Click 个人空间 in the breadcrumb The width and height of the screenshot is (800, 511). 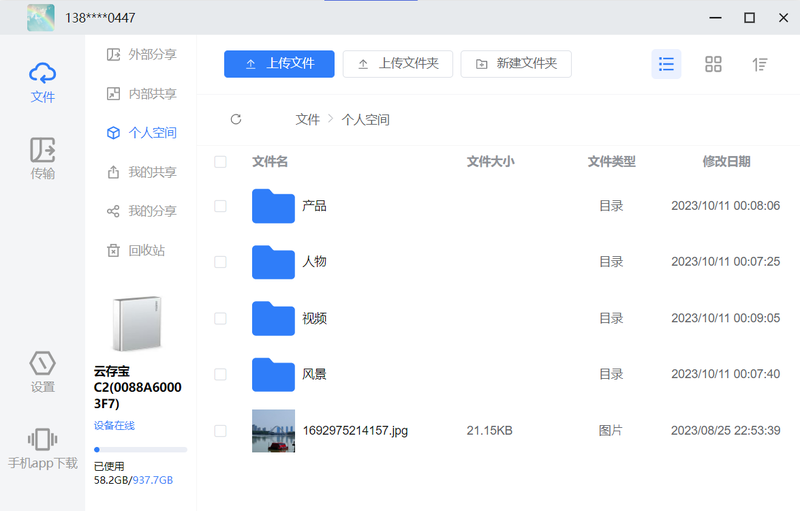pyautogui.click(x=365, y=119)
